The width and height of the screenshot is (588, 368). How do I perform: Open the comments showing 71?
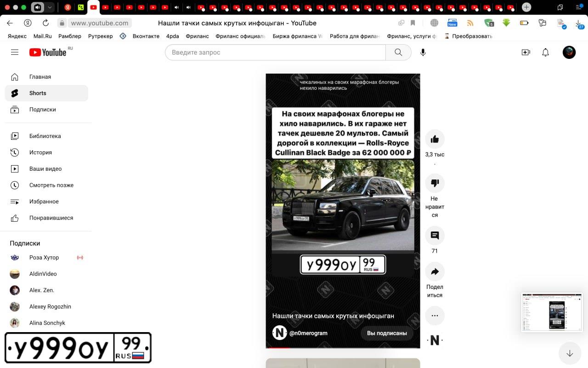pyautogui.click(x=435, y=236)
